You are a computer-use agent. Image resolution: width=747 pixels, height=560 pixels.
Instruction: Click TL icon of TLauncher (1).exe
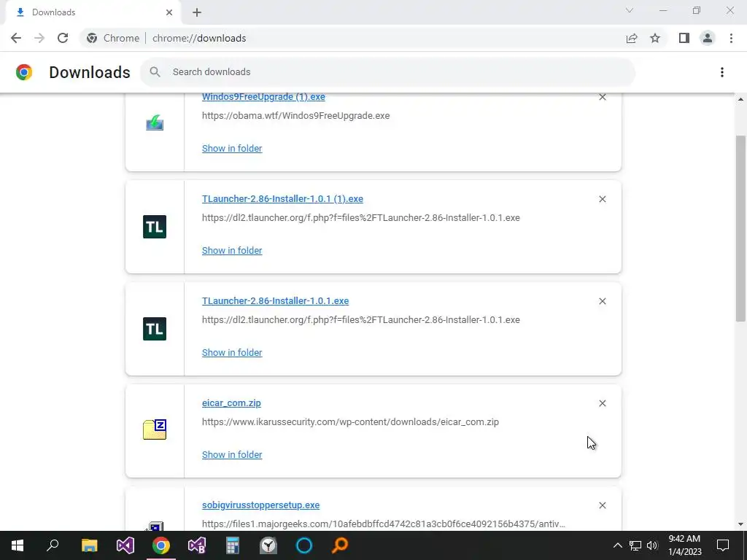155,227
